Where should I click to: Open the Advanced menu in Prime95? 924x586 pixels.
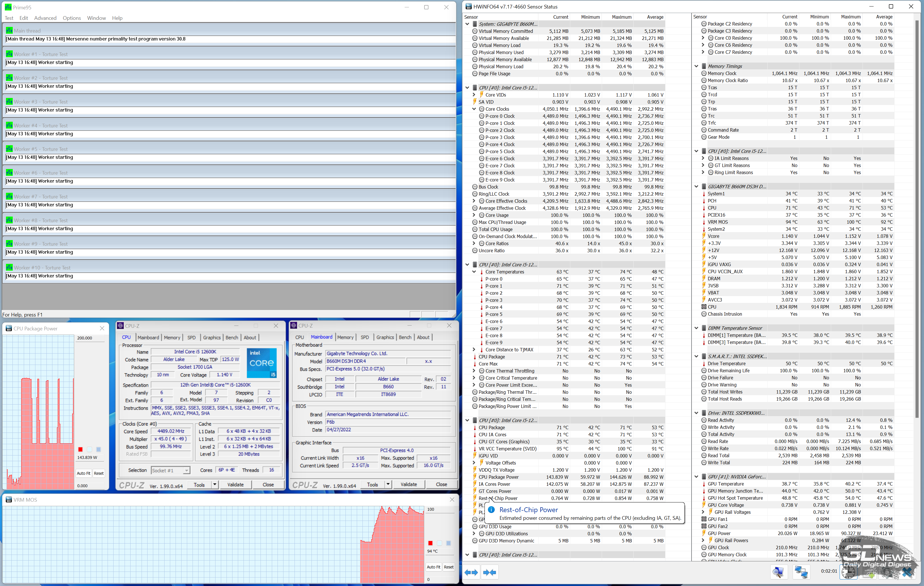45,18
